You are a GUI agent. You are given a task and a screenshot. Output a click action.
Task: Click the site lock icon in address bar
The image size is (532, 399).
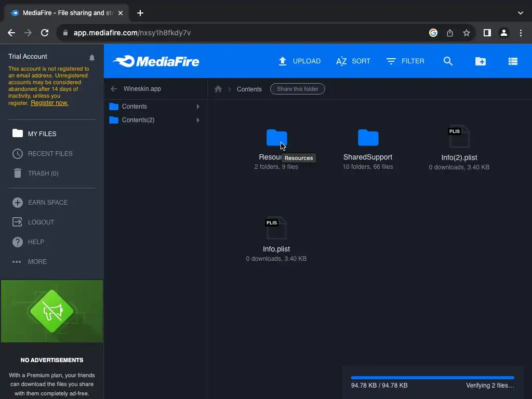click(x=65, y=33)
